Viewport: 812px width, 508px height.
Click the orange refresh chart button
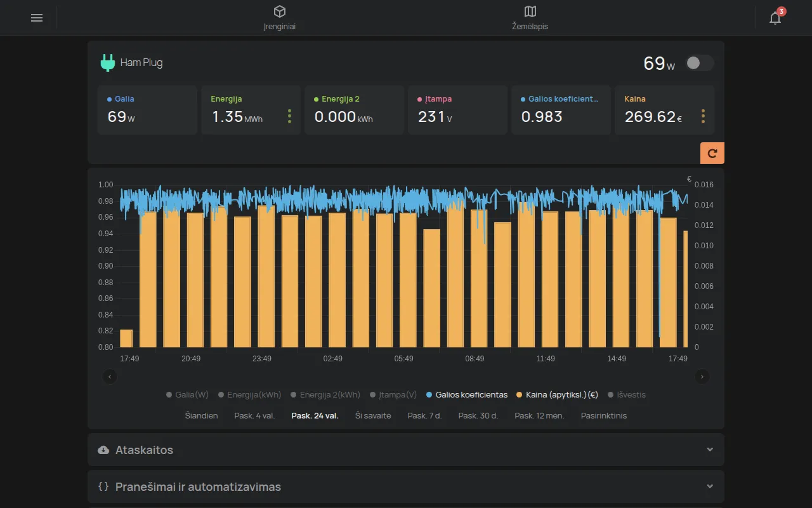712,153
